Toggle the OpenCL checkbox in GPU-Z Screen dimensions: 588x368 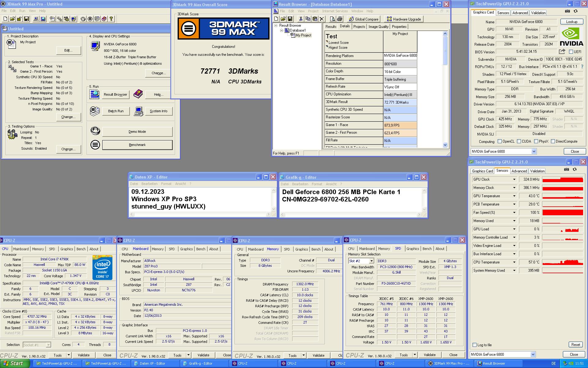(x=500, y=141)
